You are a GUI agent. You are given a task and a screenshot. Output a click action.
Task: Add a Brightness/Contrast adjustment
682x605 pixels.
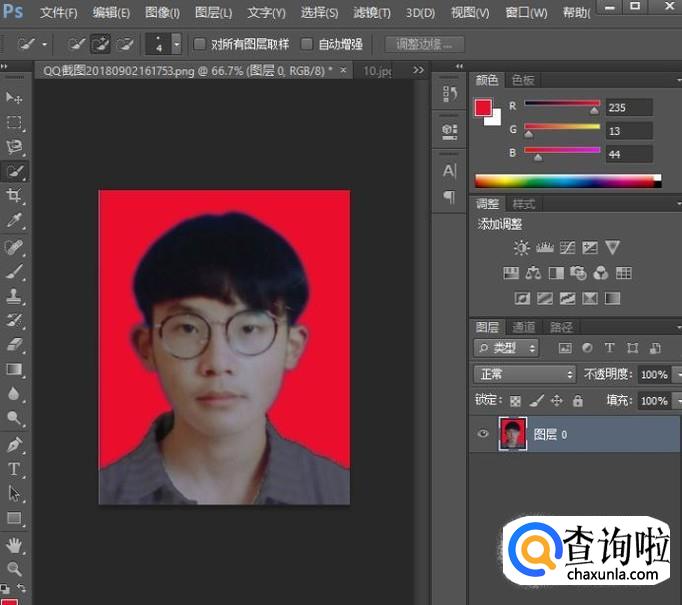click(521, 248)
